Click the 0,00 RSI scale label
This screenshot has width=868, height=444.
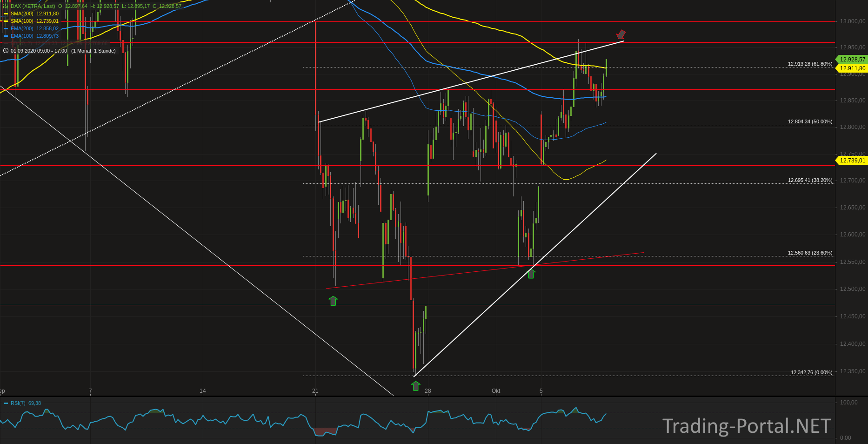tap(846, 438)
